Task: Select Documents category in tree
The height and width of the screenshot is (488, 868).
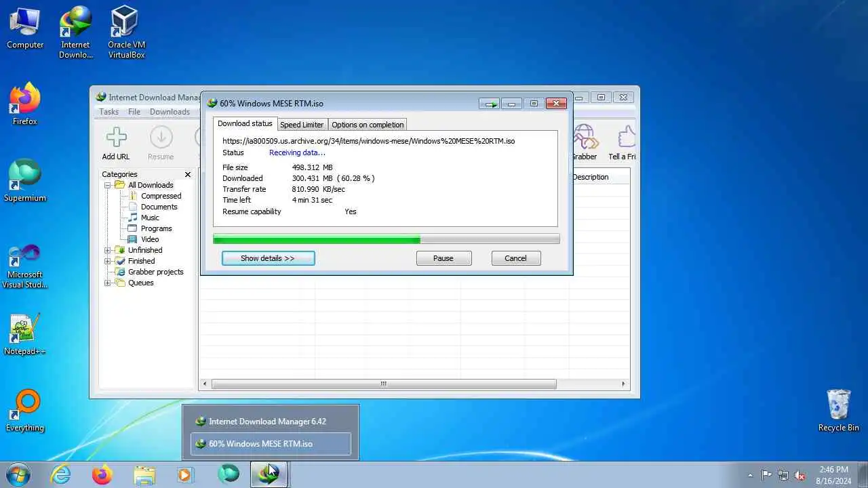Action: click(159, 207)
